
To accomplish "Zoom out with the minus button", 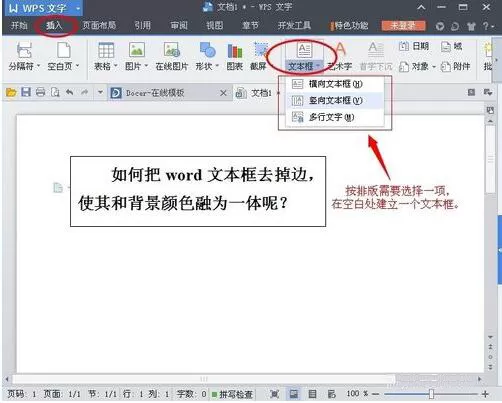I will coord(375,394).
